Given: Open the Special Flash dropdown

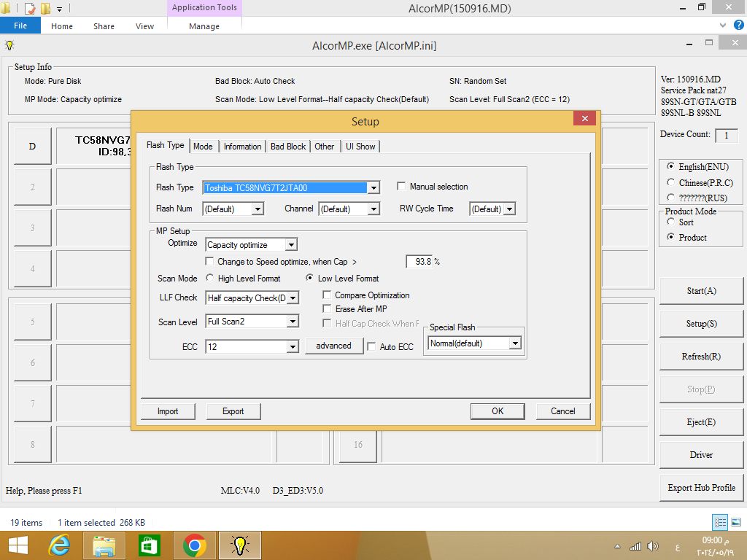Looking at the screenshot, I should pyautogui.click(x=515, y=343).
